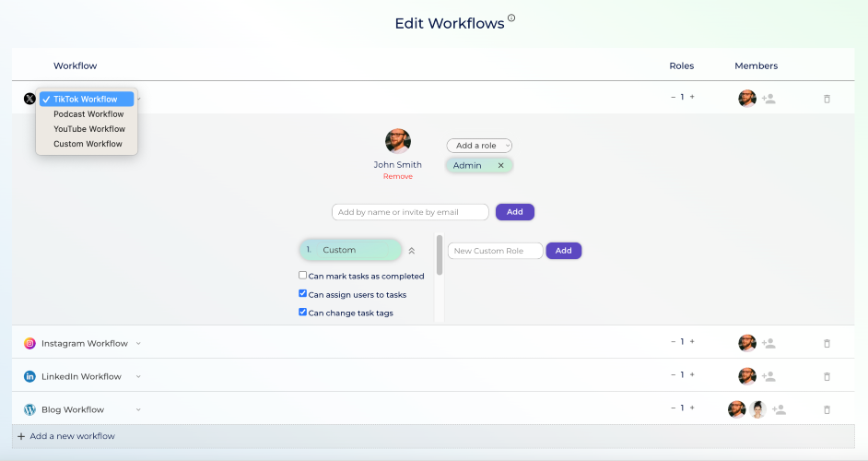
Task: Decrease roles count for Instagram Workflow
Action: 674,342
